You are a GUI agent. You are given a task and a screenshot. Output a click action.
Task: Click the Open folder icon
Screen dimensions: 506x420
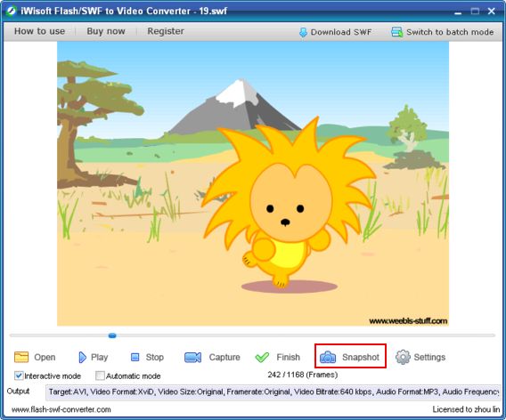click(21, 357)
